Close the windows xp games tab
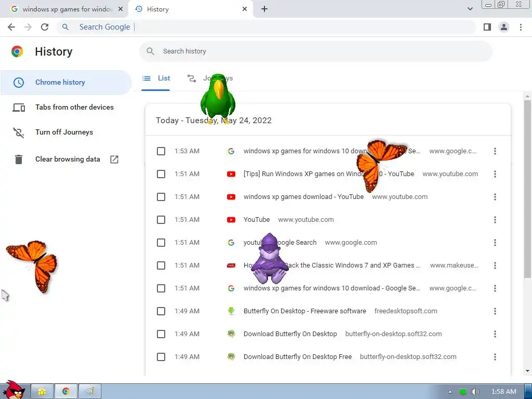Screen dimensions: 532x399 [x=121, y=9]
